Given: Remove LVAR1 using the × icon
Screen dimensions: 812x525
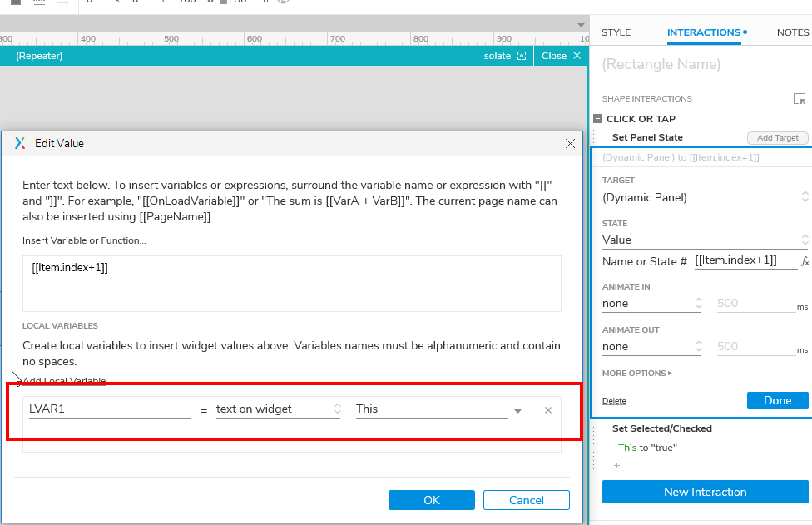Looking at the screenshot, I should (x=547, y=410).
